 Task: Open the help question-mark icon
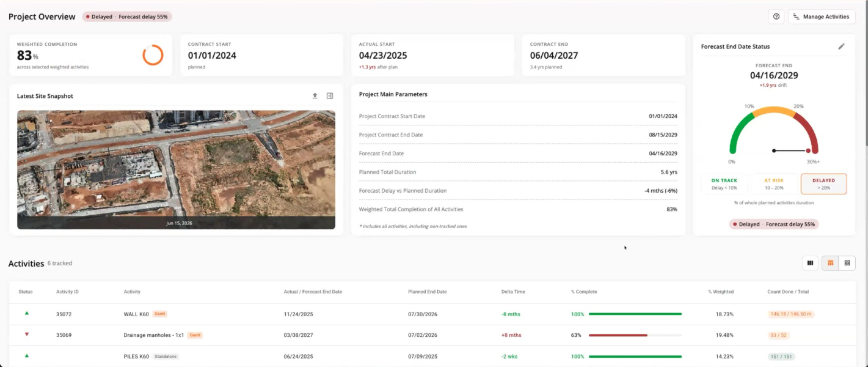pos(776,17)
